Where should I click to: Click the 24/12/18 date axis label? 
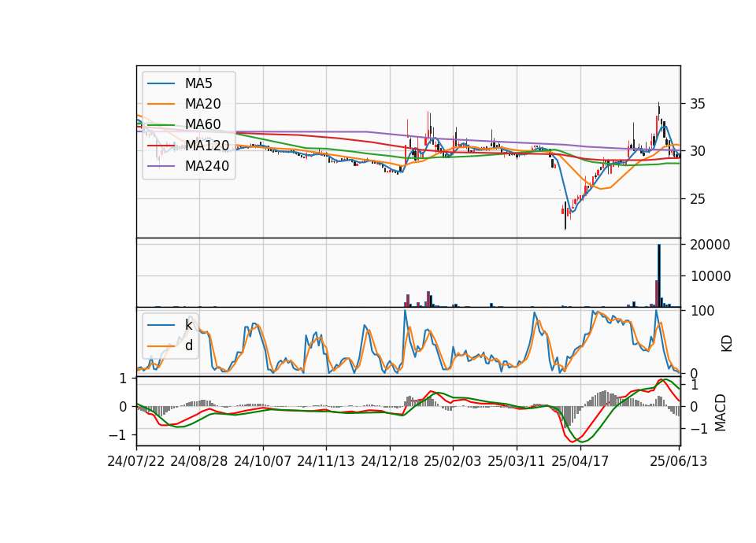click(390, 461)
